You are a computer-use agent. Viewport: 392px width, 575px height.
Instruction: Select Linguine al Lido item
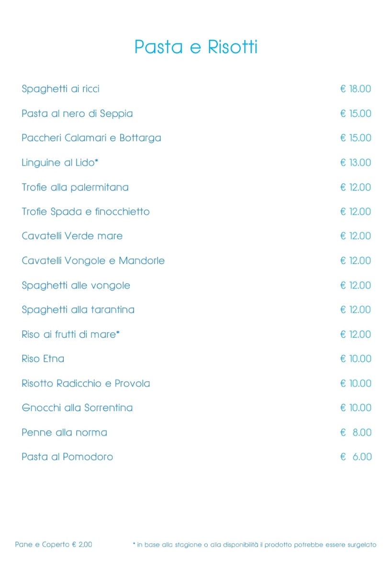[x=60, y=162]
